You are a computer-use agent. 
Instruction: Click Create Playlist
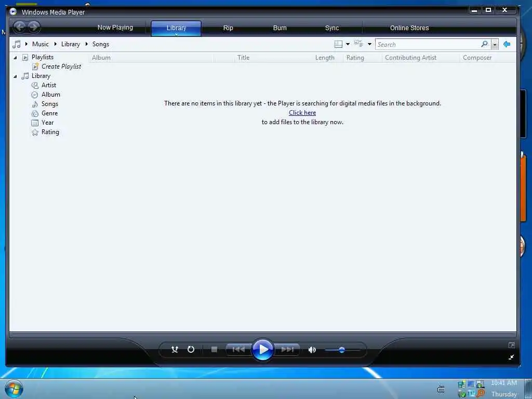pyautogui.click(x=61, y=66)
